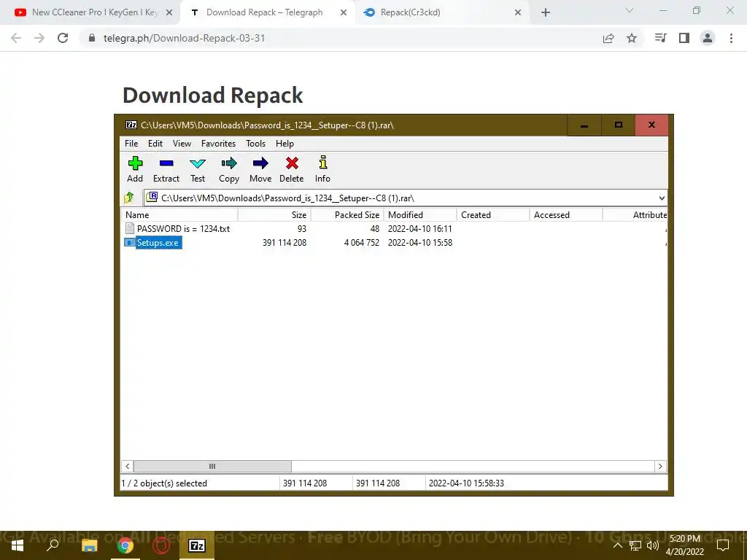Click the Setups.exe file icon
This screenshot has height=560, width=747.
point(129,242)
